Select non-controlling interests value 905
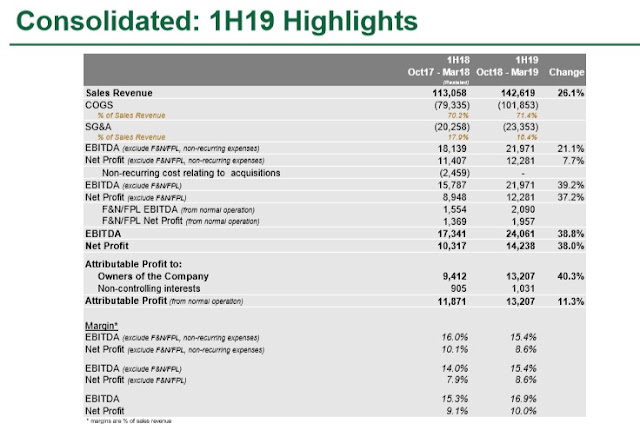 click(458, 289)
